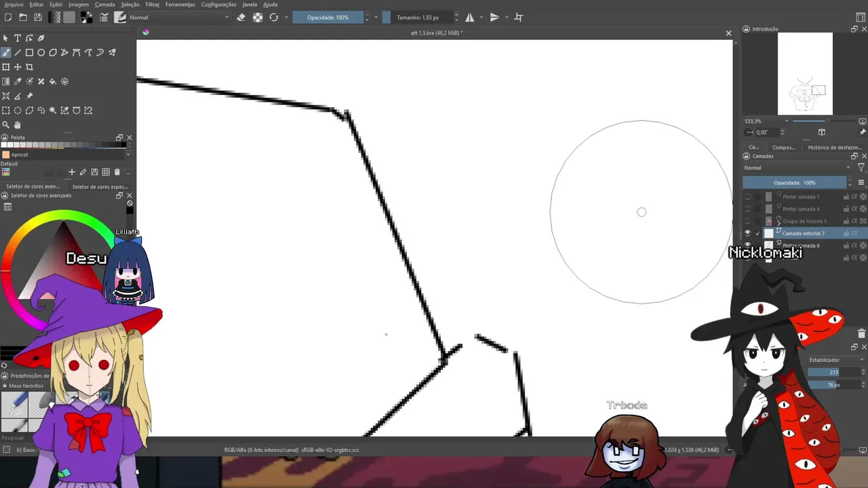Image resolution: width=868 pixels, height=488 pixels.
Task: Select the Edit shapes tool
Action: click(x=29, y=39)
